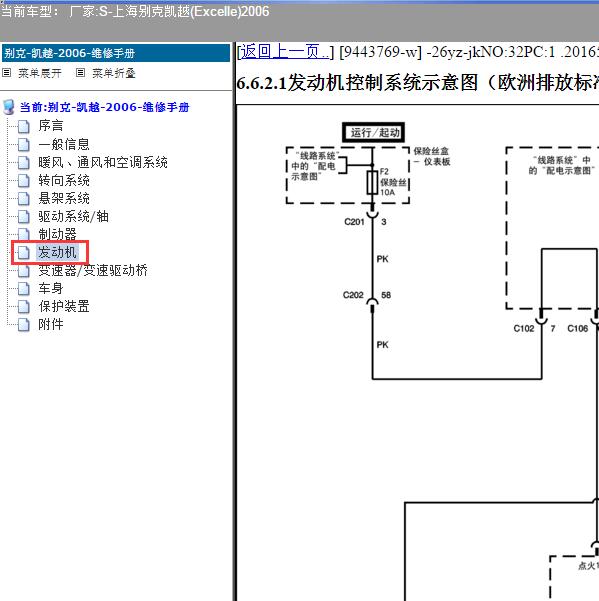Open the 车身 chapter

pos(51,288)
